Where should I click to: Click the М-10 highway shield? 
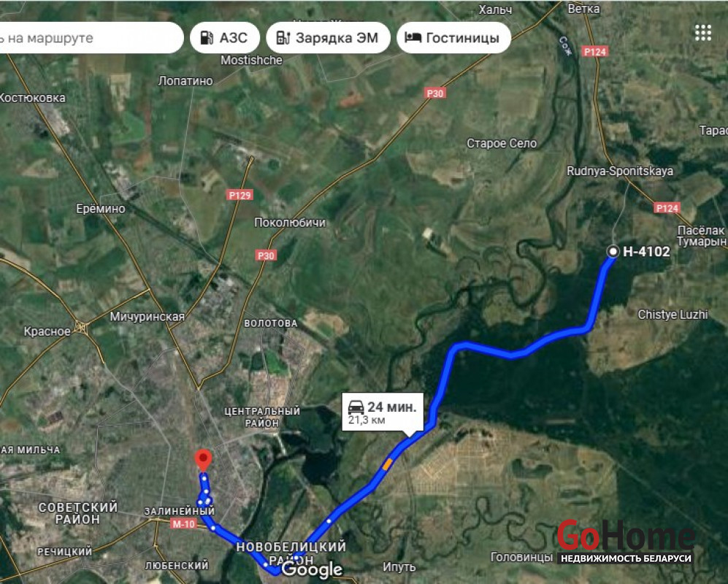pos(183,523)
